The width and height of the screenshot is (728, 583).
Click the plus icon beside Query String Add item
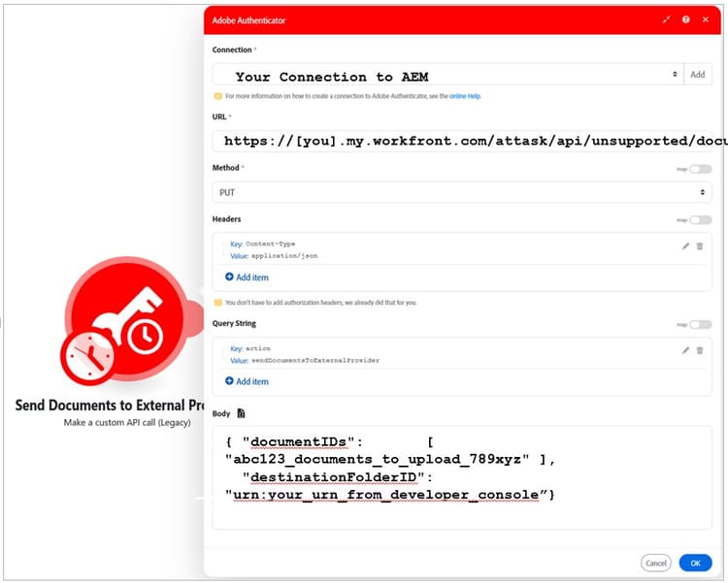click(x=229, y=380)
